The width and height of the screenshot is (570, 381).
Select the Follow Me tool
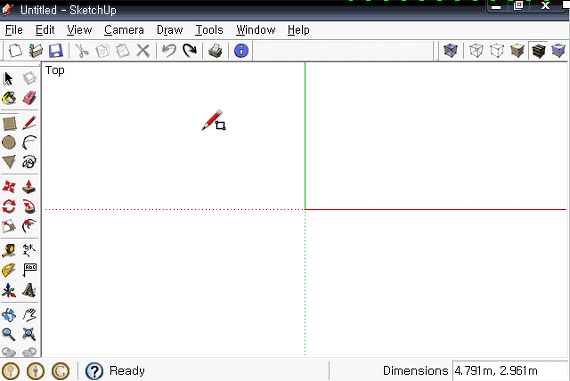(29, 206)
